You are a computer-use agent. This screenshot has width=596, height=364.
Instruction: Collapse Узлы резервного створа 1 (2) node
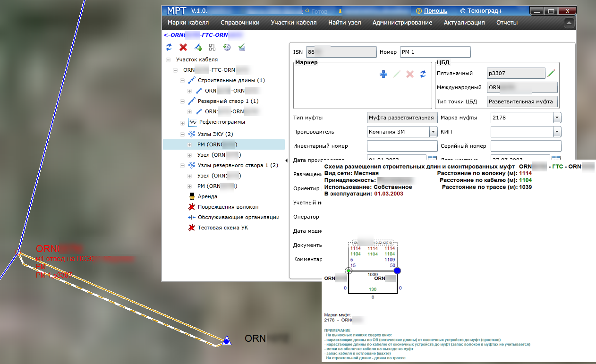[182, 166]
